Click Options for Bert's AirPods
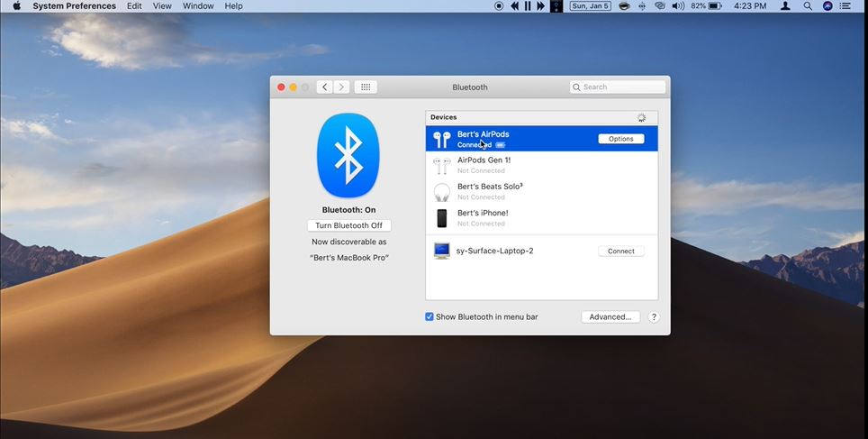 621,139
